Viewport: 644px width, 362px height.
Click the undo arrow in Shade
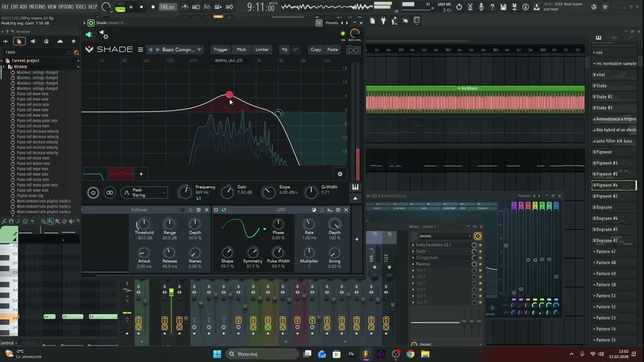pos(284,49)
